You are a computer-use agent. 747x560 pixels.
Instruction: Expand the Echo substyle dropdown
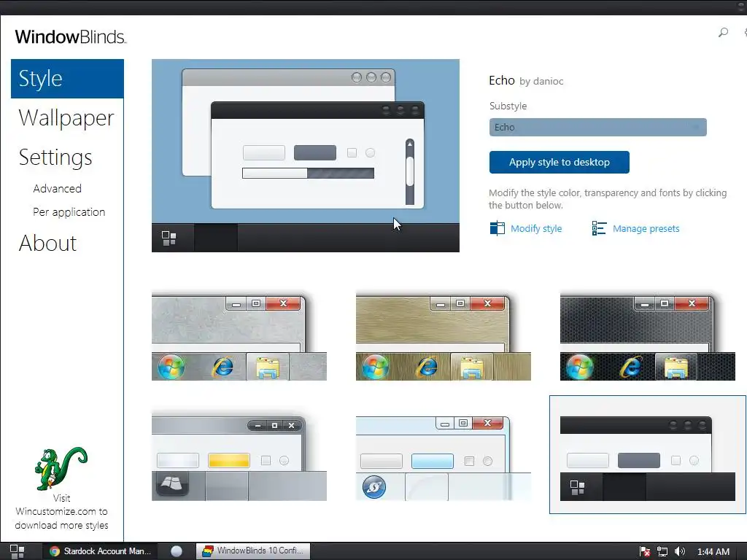click(x=598, y=127)
